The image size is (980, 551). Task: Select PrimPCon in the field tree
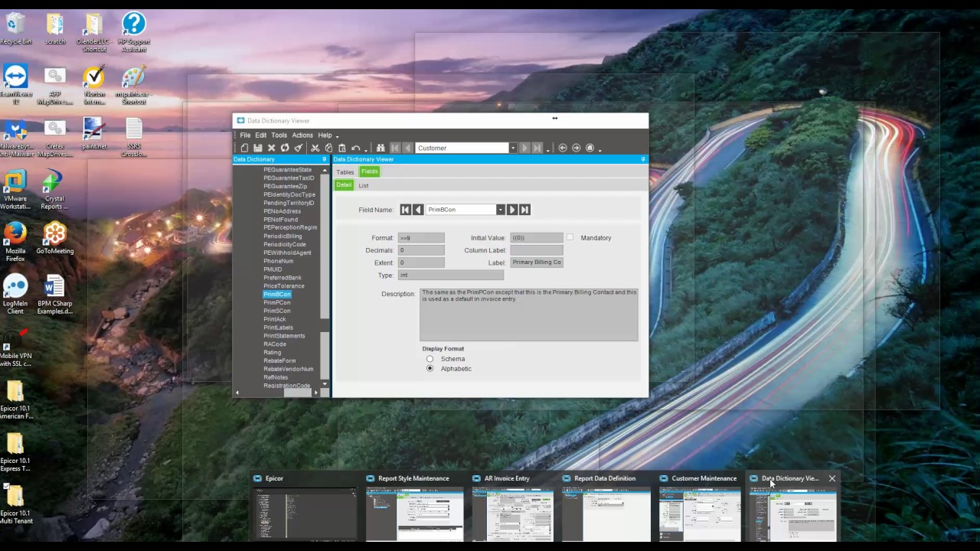(276, 303)
